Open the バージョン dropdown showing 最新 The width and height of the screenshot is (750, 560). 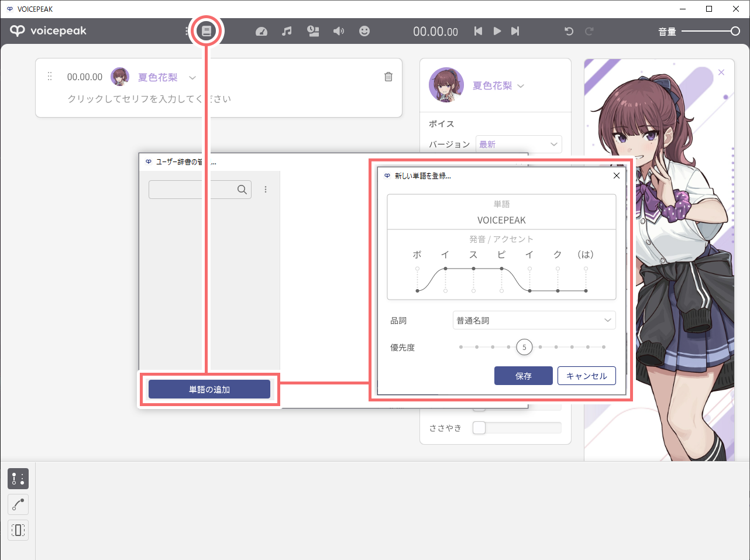point(519,144)
